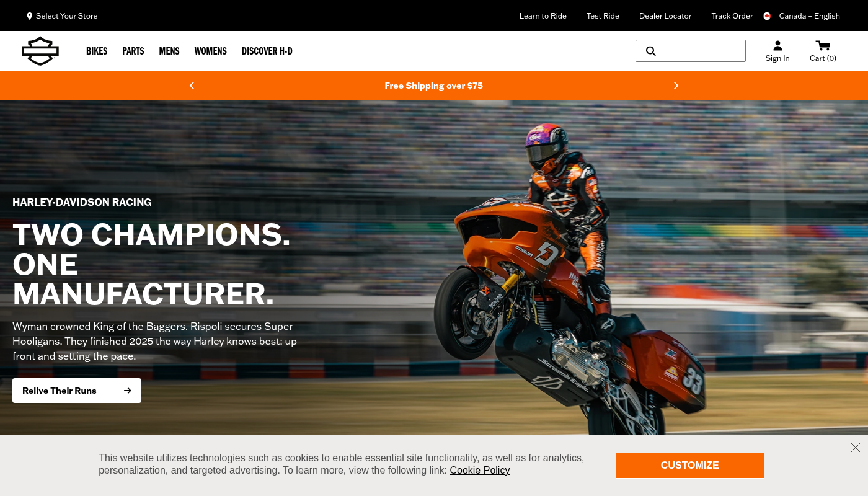Click the arrow on Relive Their Runs
868x496 pixels.
[x=128, y=391]
